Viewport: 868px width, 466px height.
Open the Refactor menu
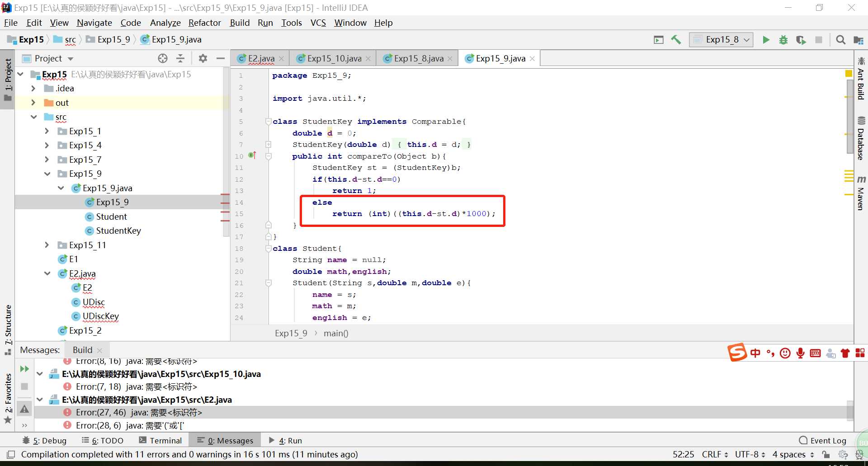click(x=204, y=23)
